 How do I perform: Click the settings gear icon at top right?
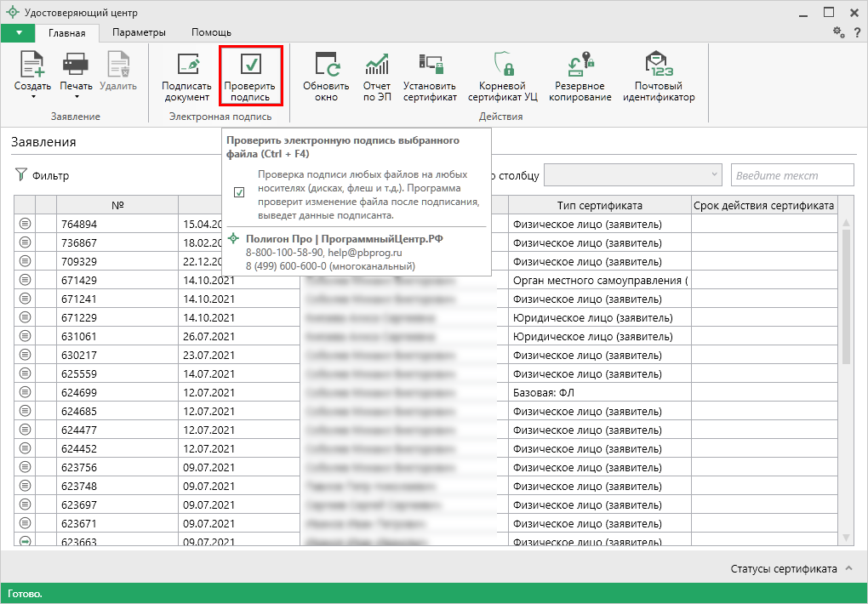[838, 32]
